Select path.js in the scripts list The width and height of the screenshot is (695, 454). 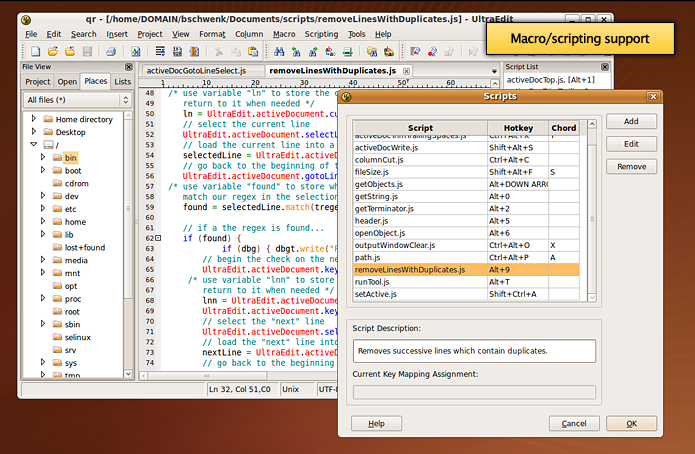[x=466, y=258]
